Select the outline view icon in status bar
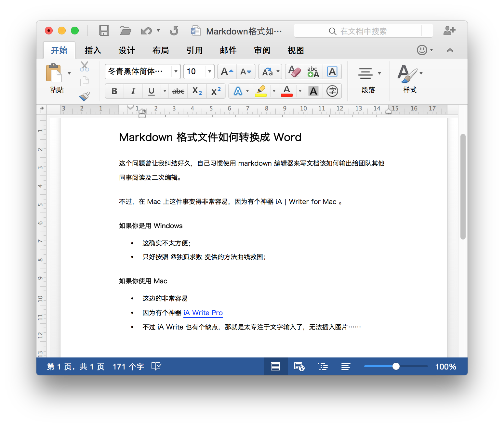504x427 pixels. pyautogui.click(x=323, y=366)
